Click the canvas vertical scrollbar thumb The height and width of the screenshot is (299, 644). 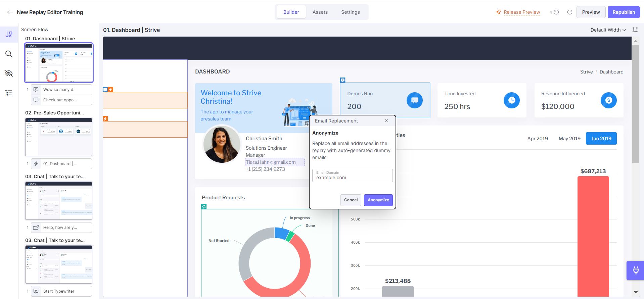pos(635,104)
